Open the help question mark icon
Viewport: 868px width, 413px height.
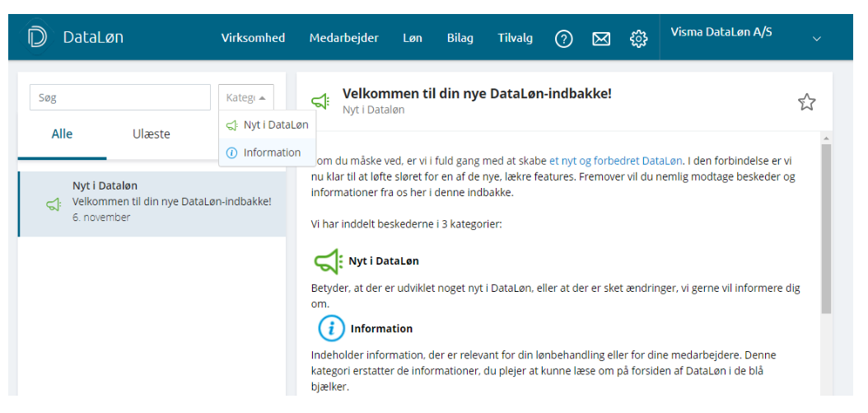pyautogui.click(x=563, y=39)
